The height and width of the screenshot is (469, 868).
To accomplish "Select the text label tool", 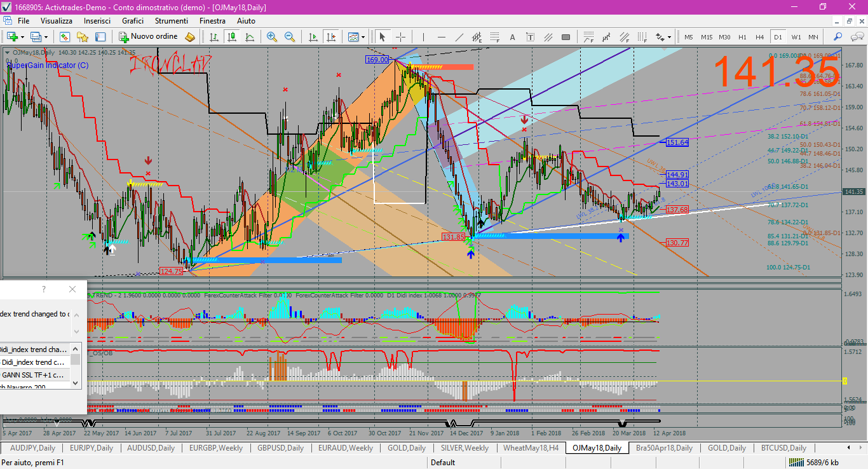I will click(531, 37).
